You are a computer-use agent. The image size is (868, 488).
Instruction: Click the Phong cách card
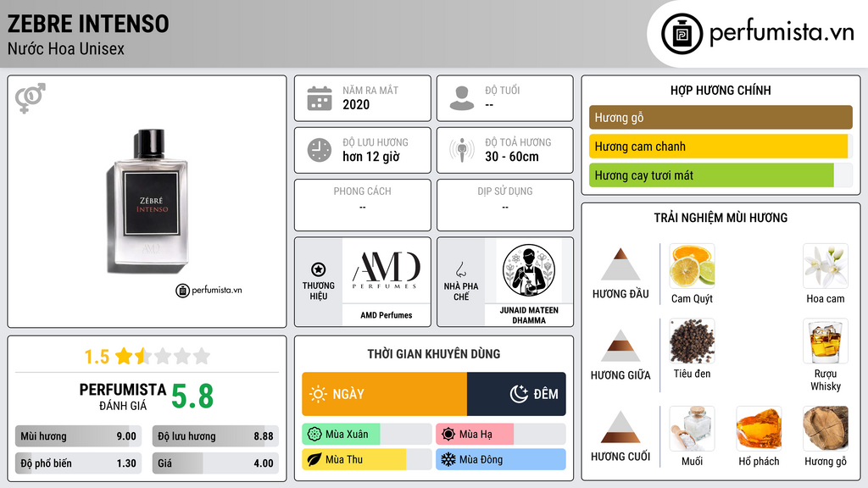(363, 205)
